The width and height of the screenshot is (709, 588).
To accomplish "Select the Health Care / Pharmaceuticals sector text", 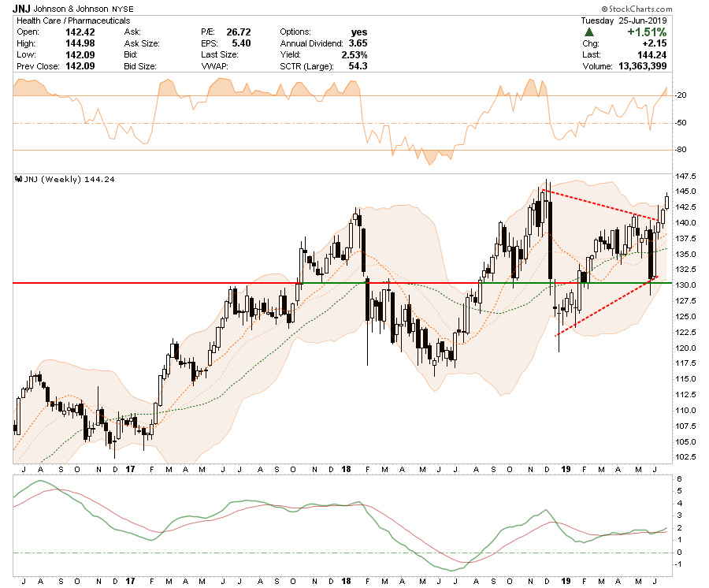I will [73, 20].
